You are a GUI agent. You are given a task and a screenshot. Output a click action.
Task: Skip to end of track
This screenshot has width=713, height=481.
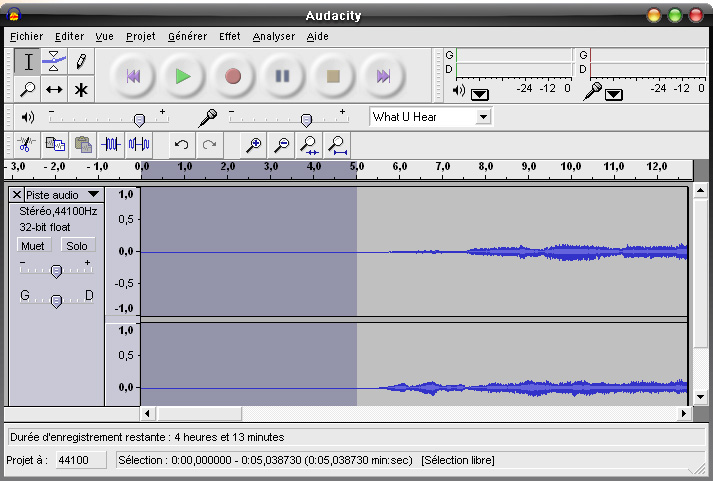383,76
